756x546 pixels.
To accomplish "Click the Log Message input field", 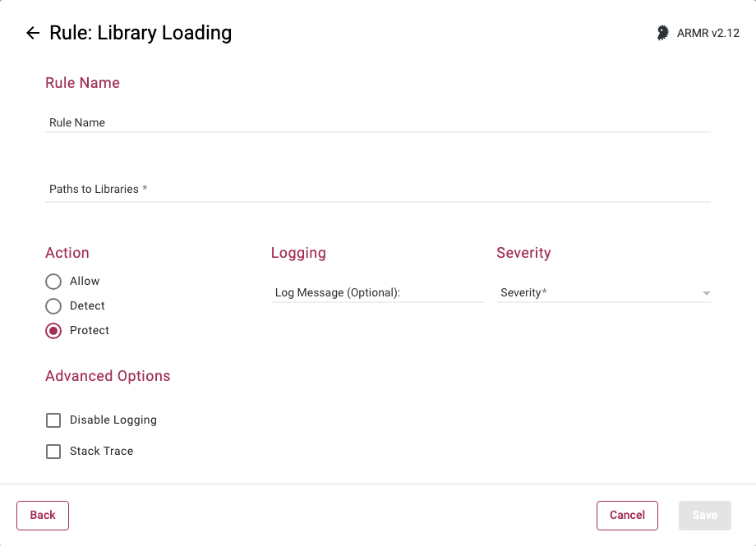I will click(377, 292).
